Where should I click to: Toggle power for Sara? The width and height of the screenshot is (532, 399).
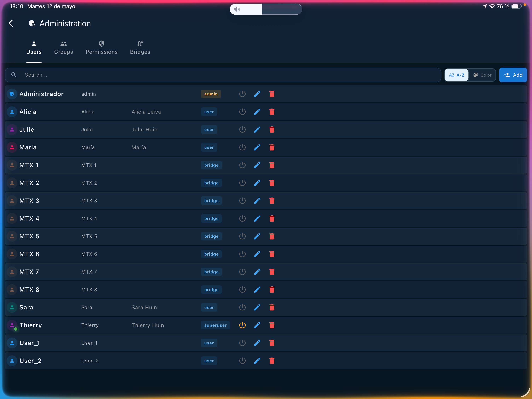(242, 308)
